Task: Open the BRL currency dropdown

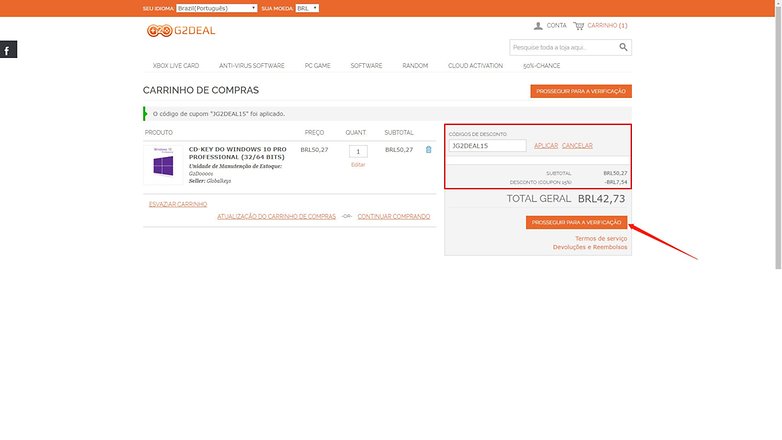Action: tap(307, 8)
